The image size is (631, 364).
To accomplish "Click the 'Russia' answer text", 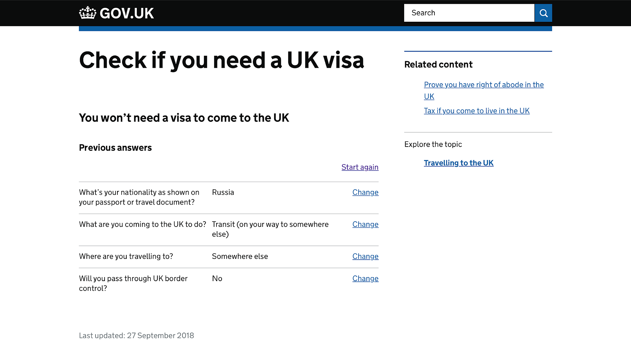I will [x=223, y=192].
